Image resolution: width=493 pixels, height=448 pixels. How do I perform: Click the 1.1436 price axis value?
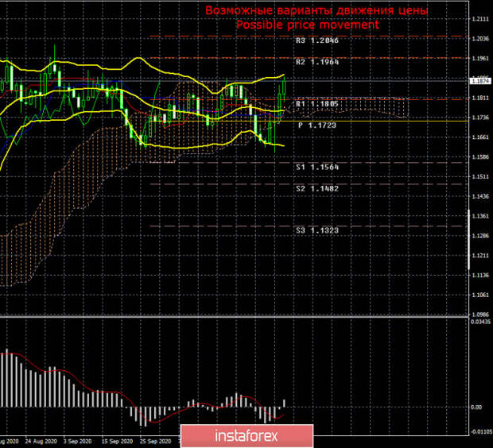tap(481, 196)
